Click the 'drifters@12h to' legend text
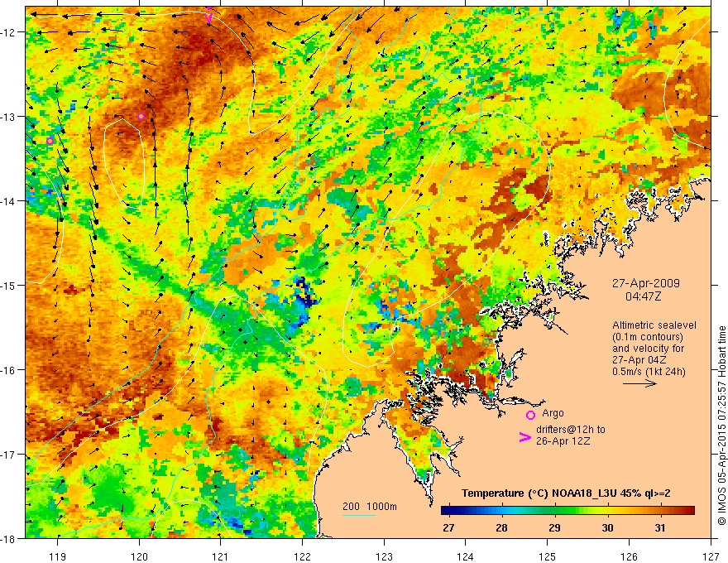 [571, 430]
